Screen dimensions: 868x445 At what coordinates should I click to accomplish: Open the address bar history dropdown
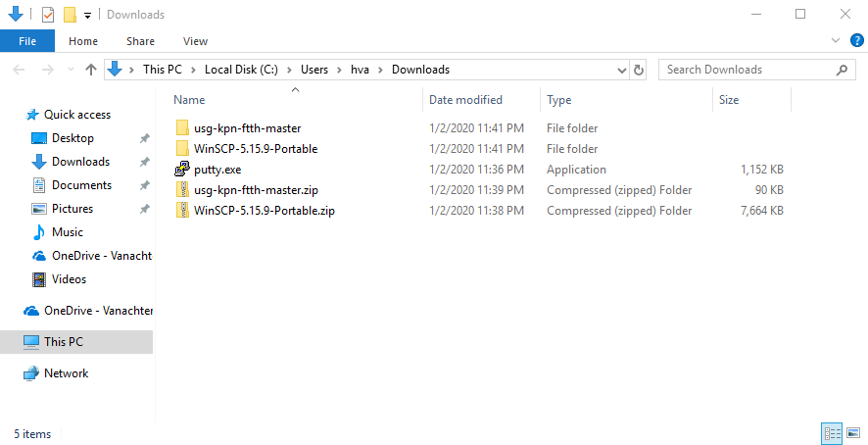pos(622,71)
